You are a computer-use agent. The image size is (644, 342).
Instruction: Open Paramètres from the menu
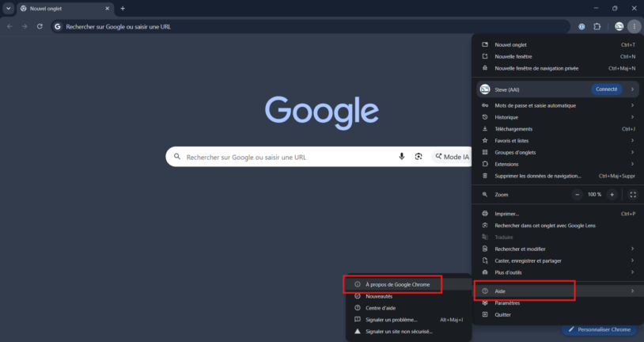coord(557,303)
